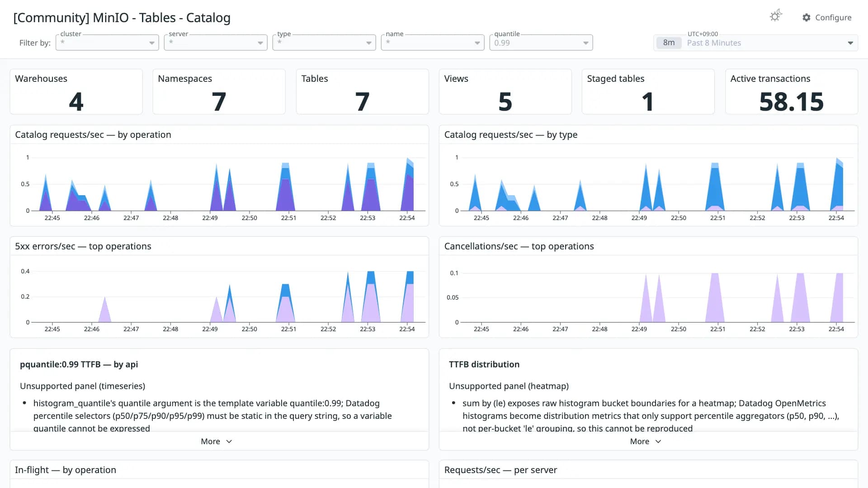Open the server filter dropdown
This screenshot has height=488, width=868.
tap(216, 42)
